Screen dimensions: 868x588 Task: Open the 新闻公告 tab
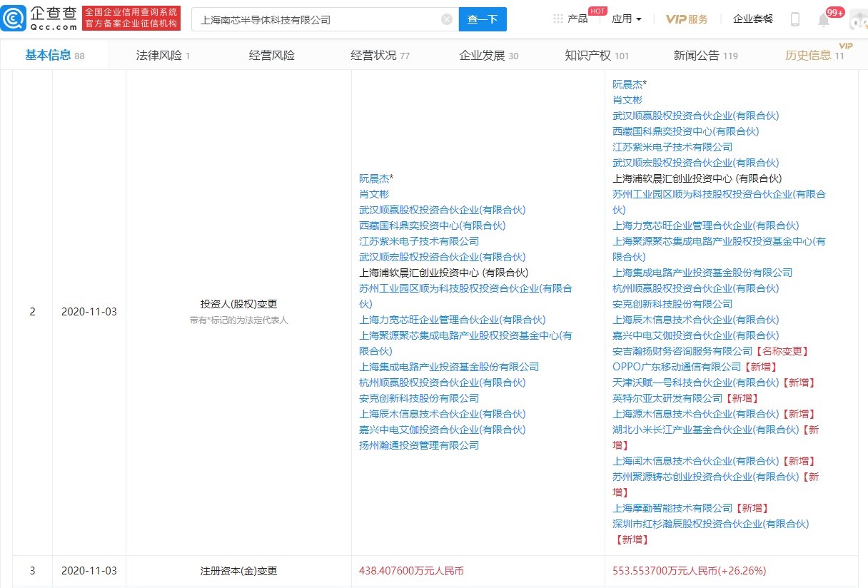pyautogui.click(x=705, y=55)
